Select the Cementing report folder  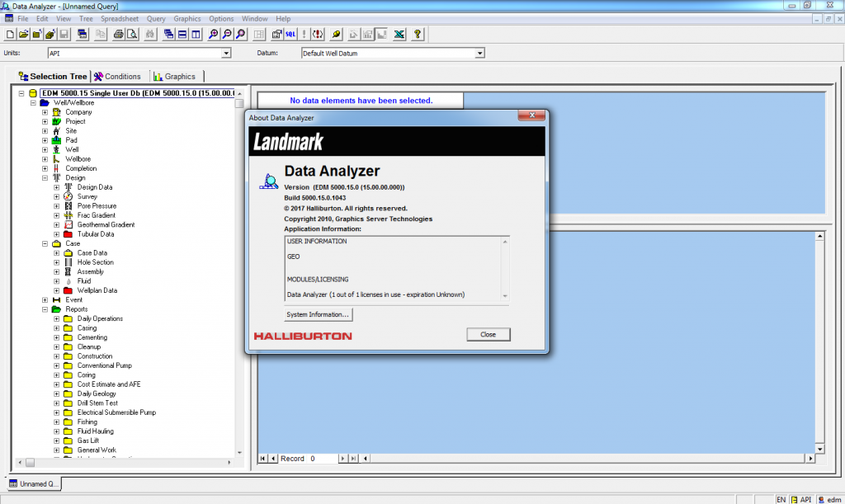tap(92, 337)
